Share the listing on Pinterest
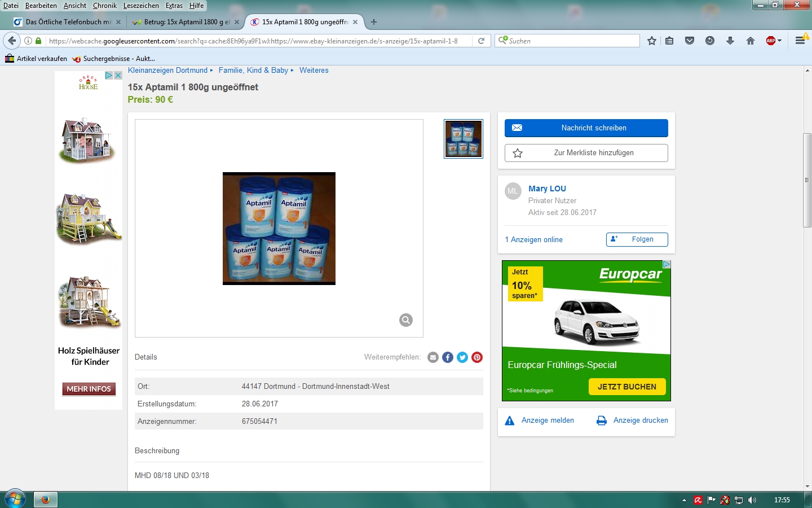 point(477,357)
